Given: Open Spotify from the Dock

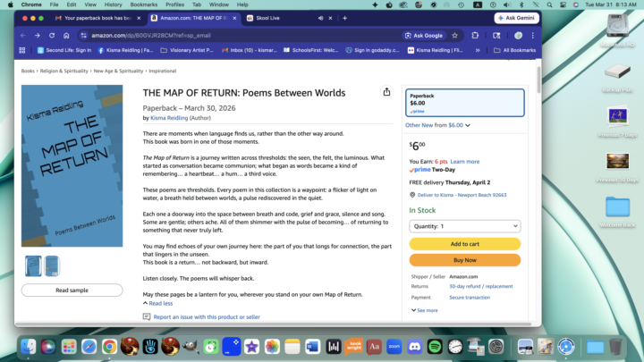Looking at the screenshot, I should point(435,347).
